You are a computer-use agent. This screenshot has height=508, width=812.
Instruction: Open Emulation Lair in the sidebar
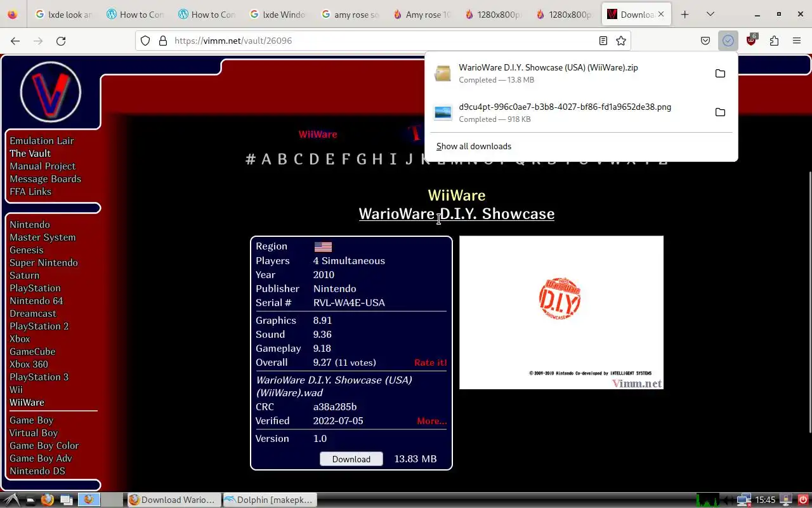42,141
